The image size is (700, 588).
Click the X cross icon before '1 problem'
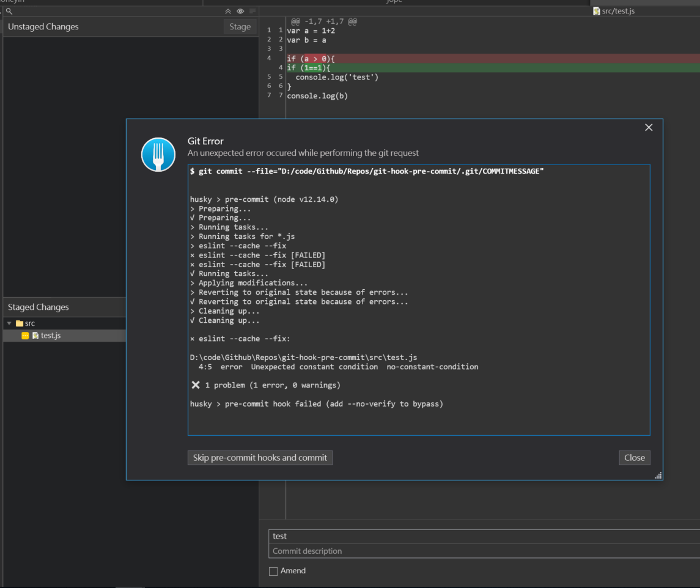(x=196, y=385)
